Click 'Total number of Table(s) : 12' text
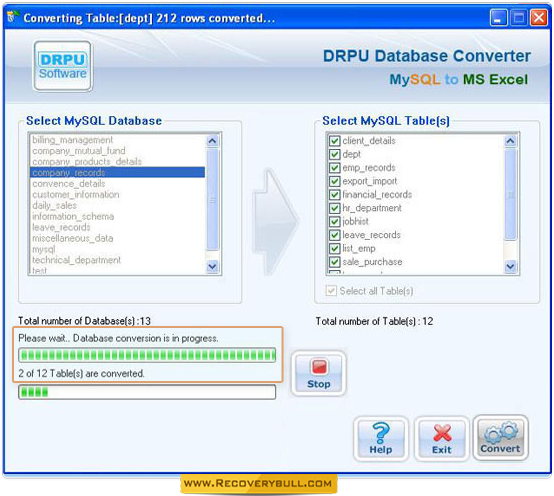 374,321
